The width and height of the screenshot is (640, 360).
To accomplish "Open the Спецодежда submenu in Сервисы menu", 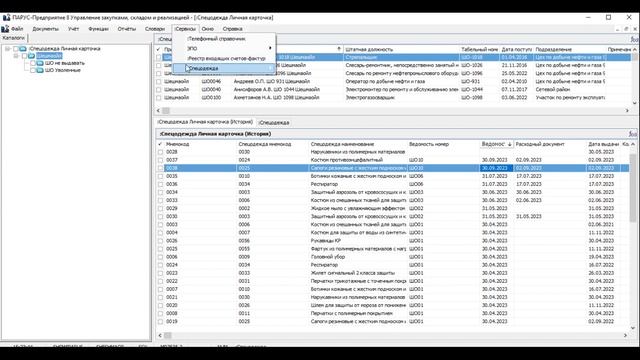I will pyautogui.click(x=224, y=68).
